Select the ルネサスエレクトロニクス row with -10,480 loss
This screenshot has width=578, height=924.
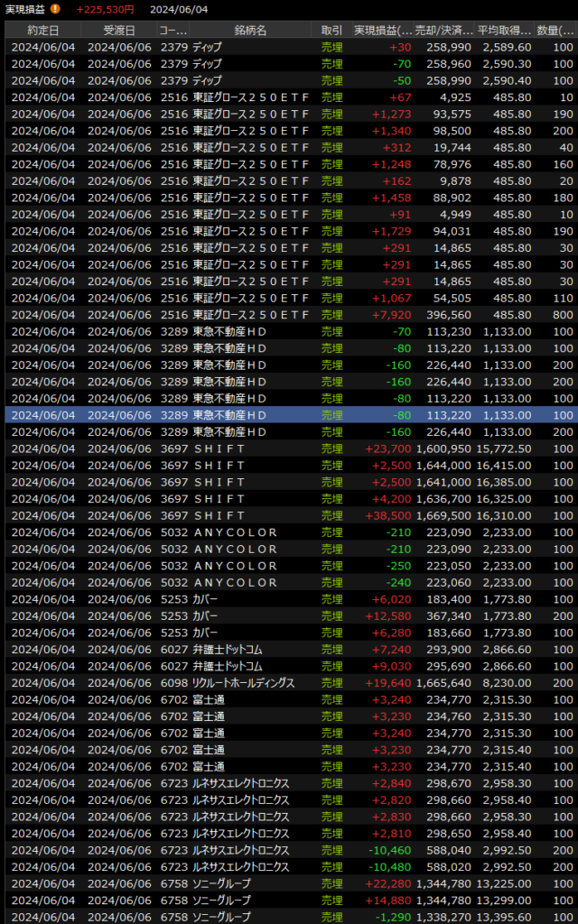(x=289, y=867)
